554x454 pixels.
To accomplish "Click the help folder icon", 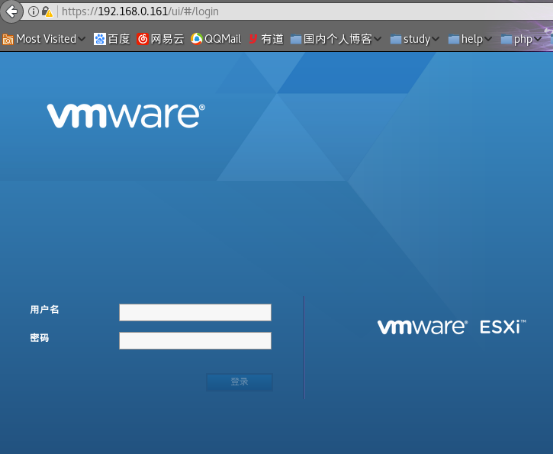I will [454, 39].
